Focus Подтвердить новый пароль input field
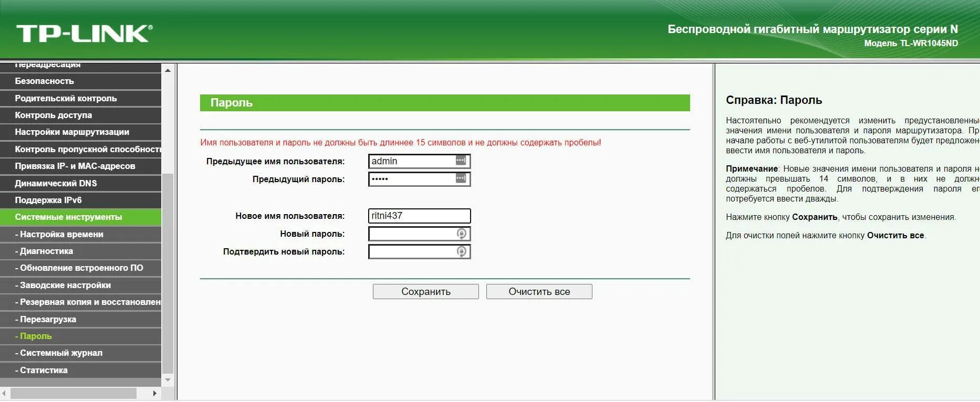The image size is (980, 402). (x=419, y=251)
